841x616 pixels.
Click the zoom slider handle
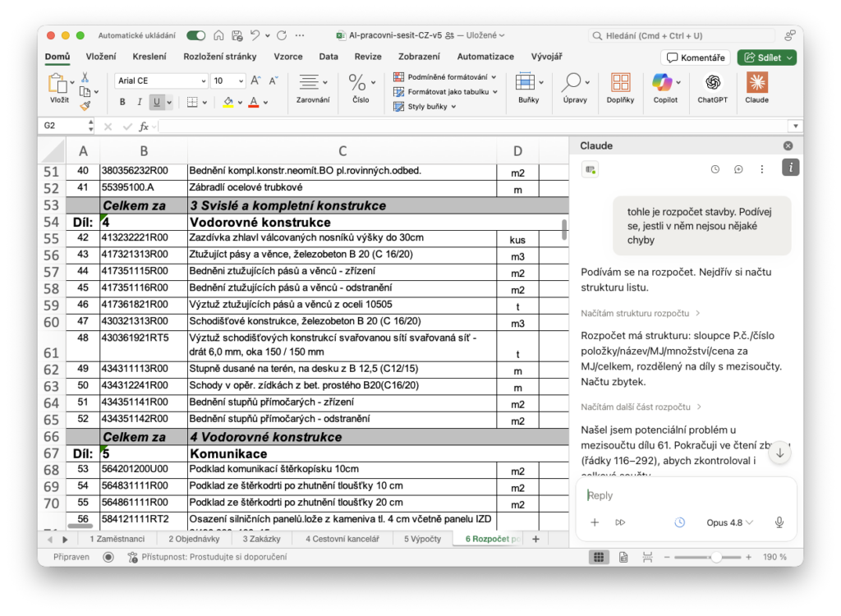tap(716, 557)
